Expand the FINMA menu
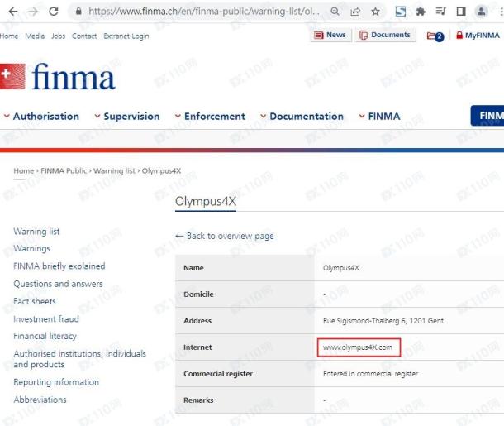Screen dimensions: 504x426 [x=379, y=116]
